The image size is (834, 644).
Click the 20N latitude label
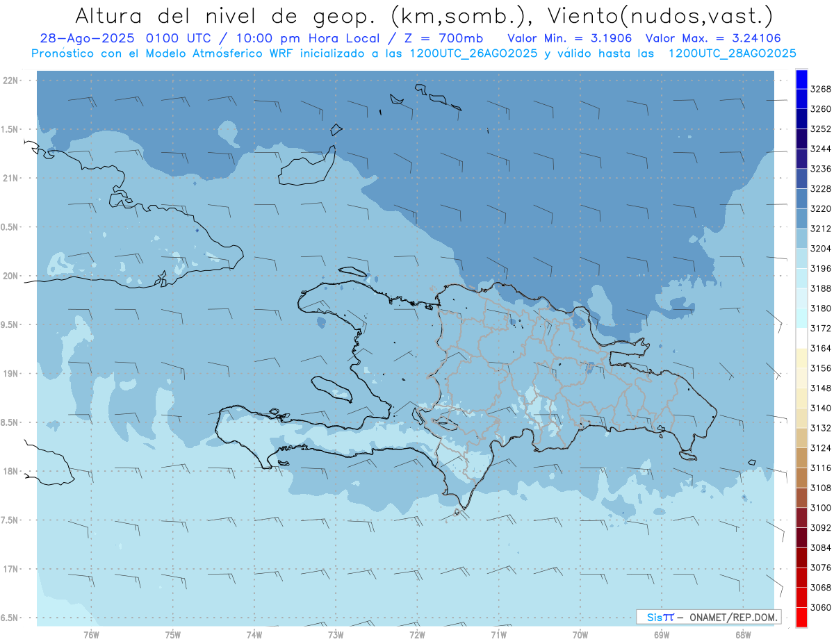tap(11, 276)
